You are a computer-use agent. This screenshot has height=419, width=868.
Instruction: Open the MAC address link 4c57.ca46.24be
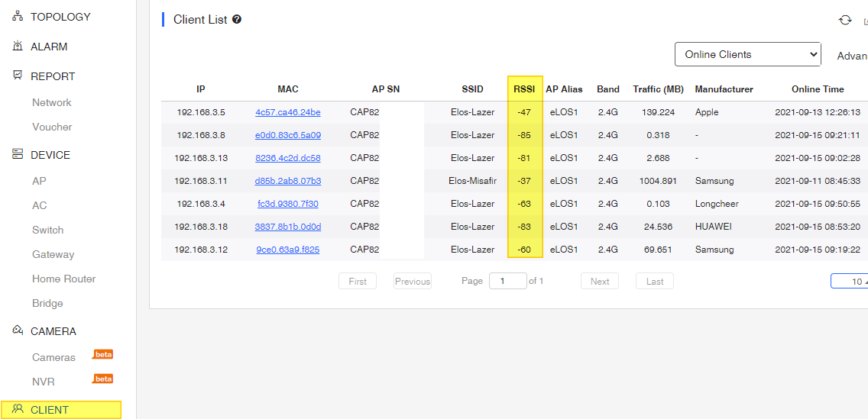tap(288, 112)
